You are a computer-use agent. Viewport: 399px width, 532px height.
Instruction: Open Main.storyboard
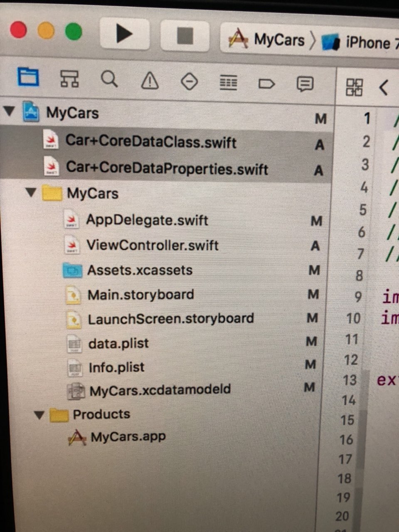pyautogui.click(x=140, y=295)
